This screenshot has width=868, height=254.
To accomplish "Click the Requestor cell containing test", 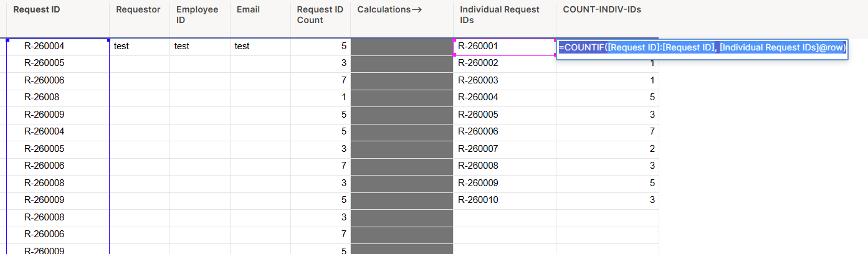I will coord(140,47).
